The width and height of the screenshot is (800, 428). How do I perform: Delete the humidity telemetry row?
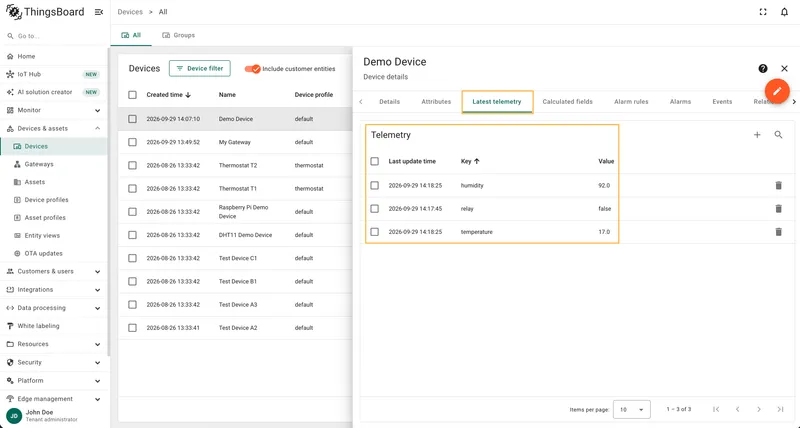click(778, 185)
